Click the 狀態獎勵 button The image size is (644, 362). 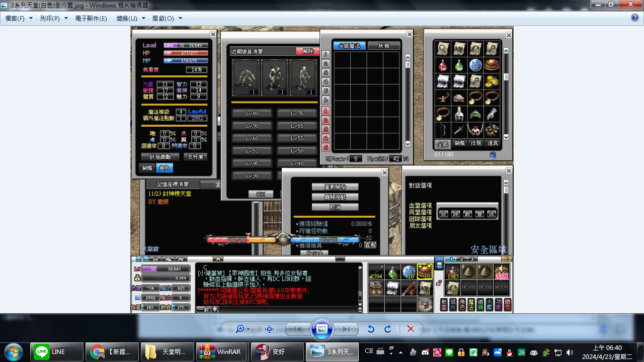(x=159, y=157)
